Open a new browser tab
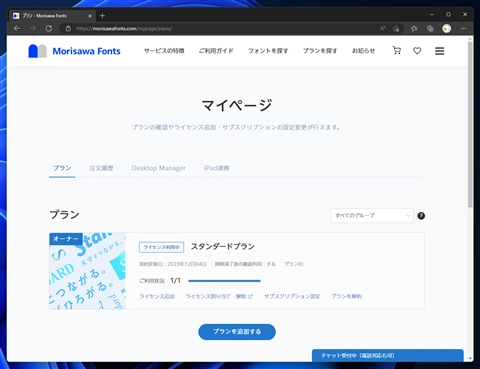Viewport: 480px width, 369px height. (102, 16)
